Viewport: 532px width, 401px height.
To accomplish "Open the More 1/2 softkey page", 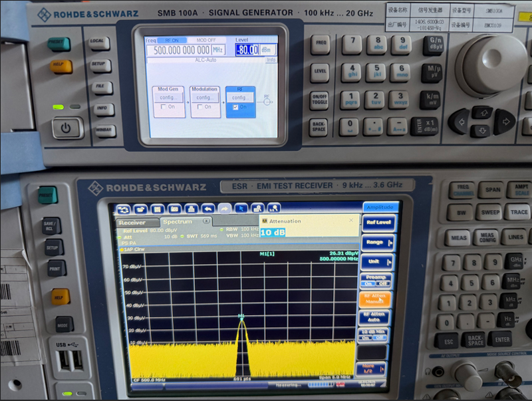I will click(371, 369).
